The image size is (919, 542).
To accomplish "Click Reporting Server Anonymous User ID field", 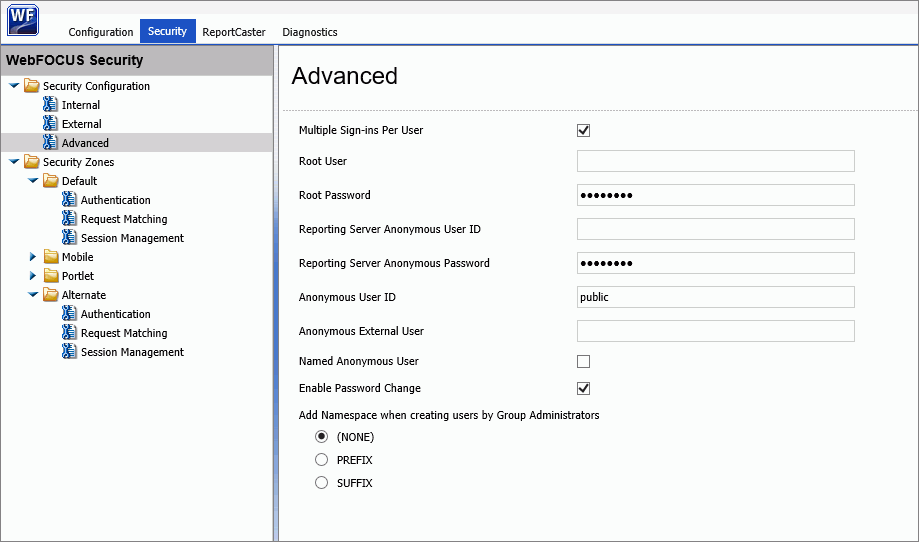I will pos(716,229).
